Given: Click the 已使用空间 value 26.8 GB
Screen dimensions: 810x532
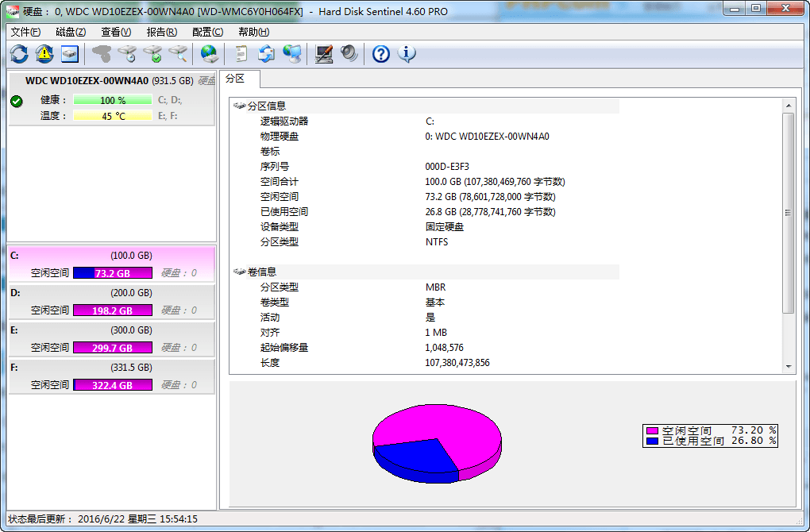Looking at the screenshot, I should [490, 212].
